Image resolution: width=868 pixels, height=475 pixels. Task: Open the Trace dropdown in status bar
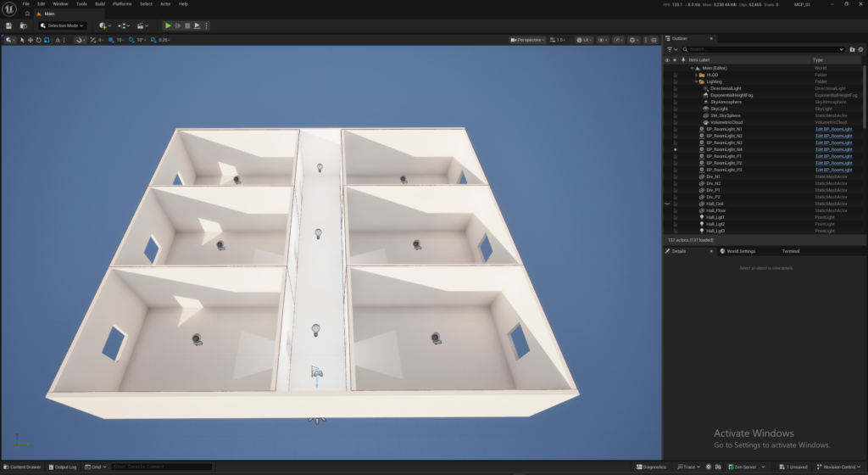click(x=688, y=467)
